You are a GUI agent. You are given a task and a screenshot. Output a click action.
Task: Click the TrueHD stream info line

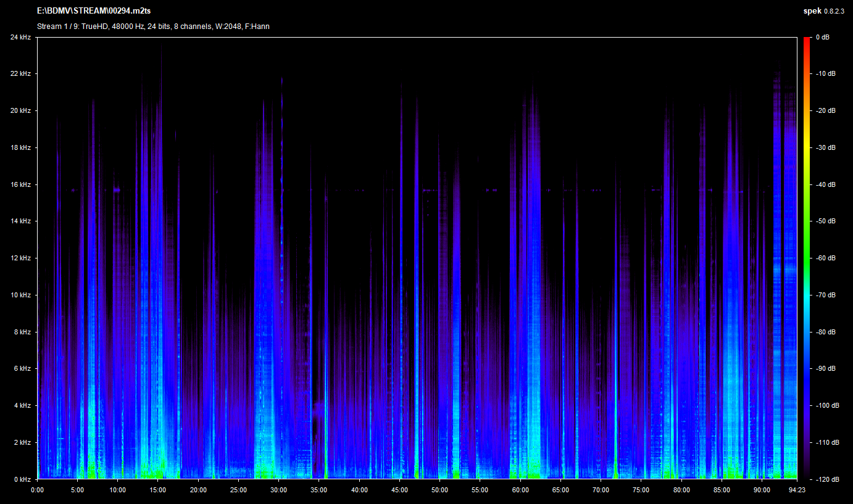point(153,27)
